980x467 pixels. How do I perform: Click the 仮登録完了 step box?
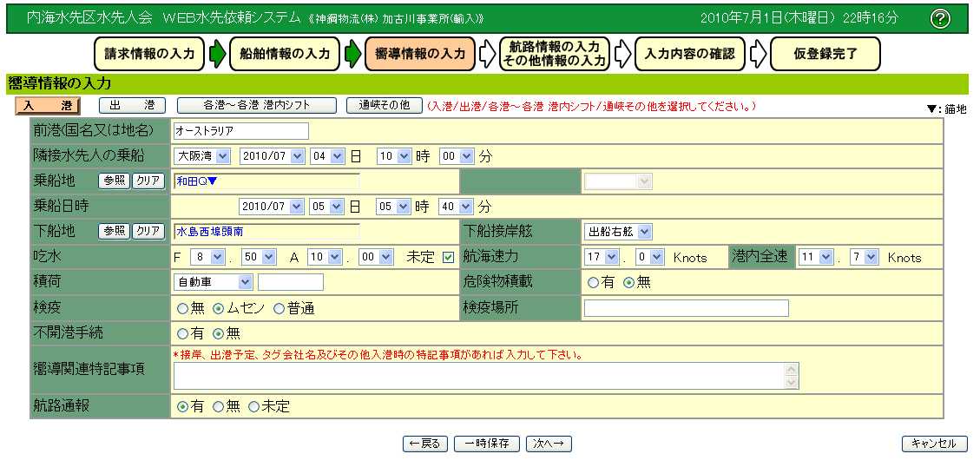pyautogui.click(x=825, y=54)
